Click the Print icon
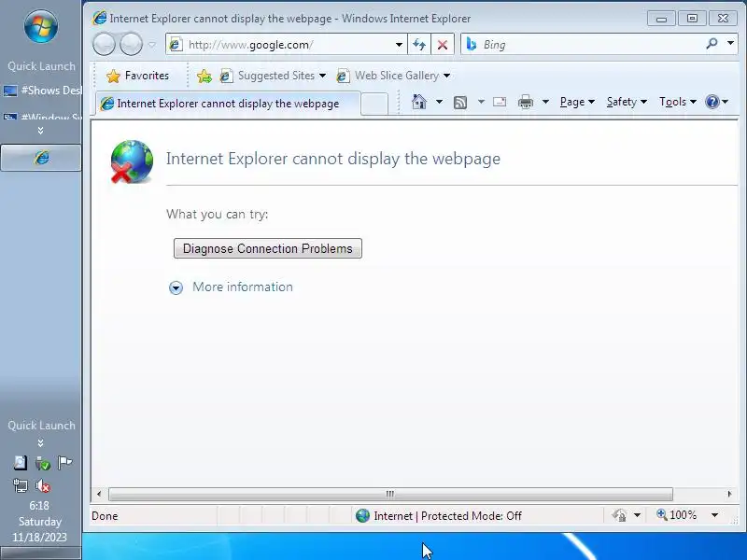Screen dimensions: 747x560 point(526,102)
